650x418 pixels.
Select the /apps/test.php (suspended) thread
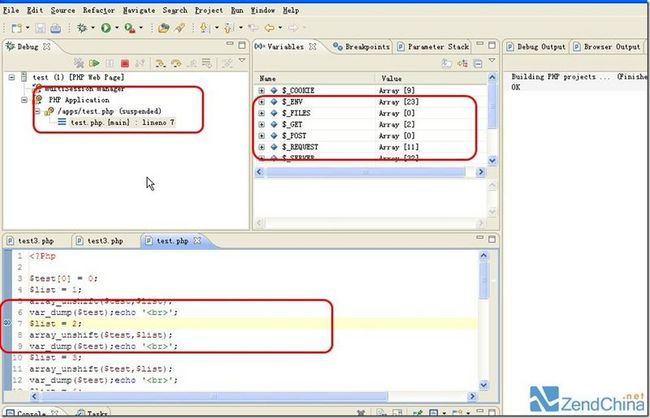tap(109, 111)
